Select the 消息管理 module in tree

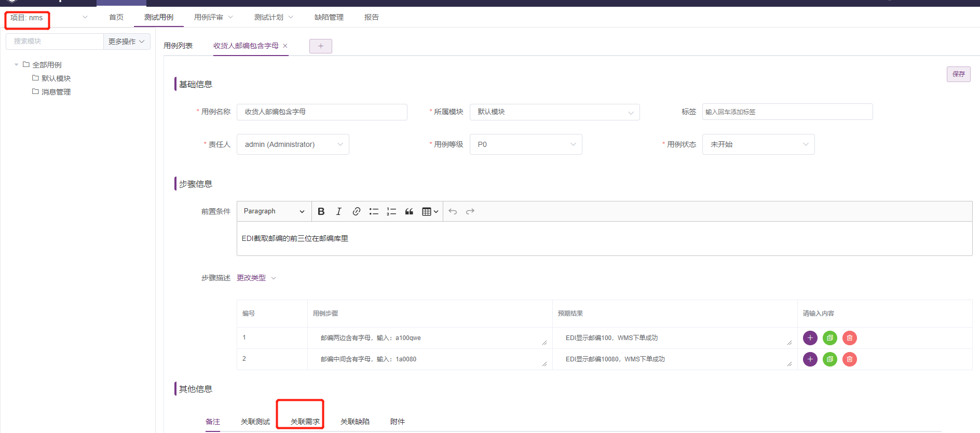tap(56, 92)
